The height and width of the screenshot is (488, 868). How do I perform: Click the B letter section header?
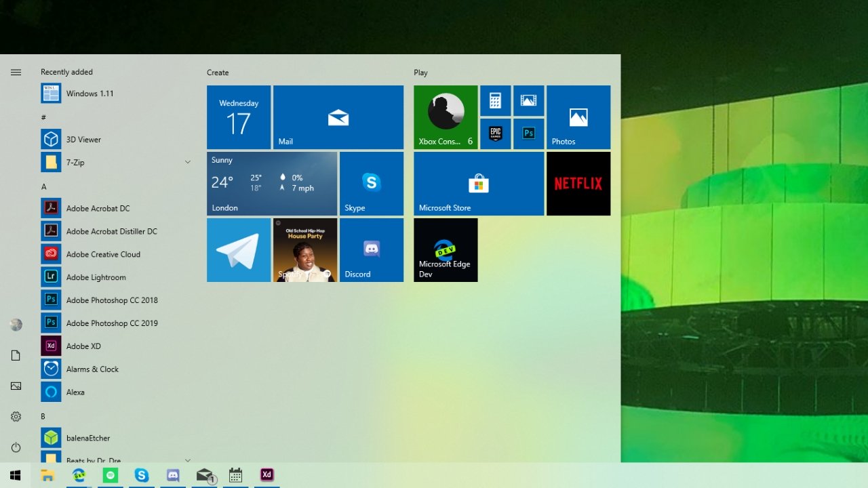(43, 417)
